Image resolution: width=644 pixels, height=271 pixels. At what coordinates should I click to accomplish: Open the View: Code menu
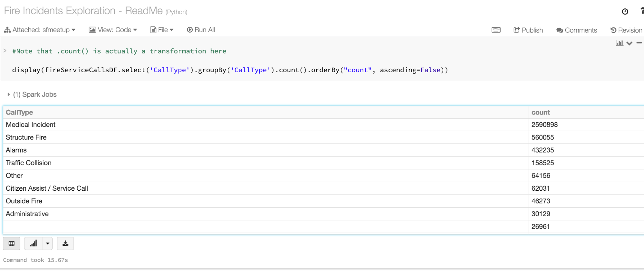point(113,30)
